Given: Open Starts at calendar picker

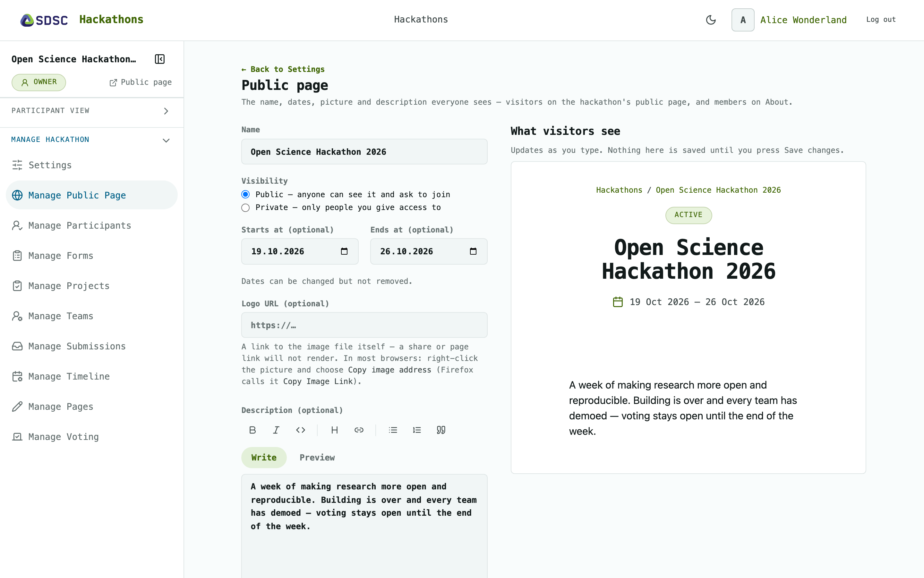Looking at the screenshot, I should [344, 251].
